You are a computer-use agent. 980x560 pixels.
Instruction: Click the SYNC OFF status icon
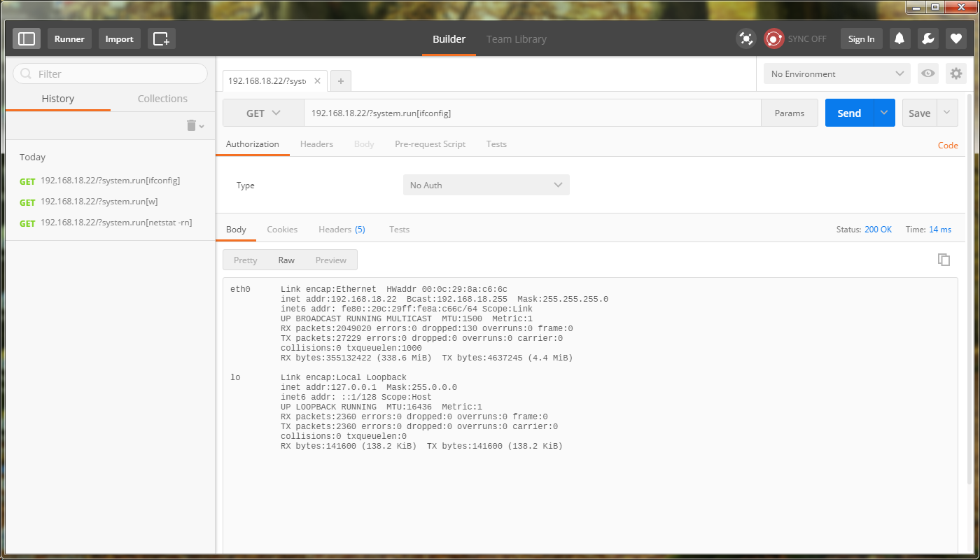pos(774,38)
